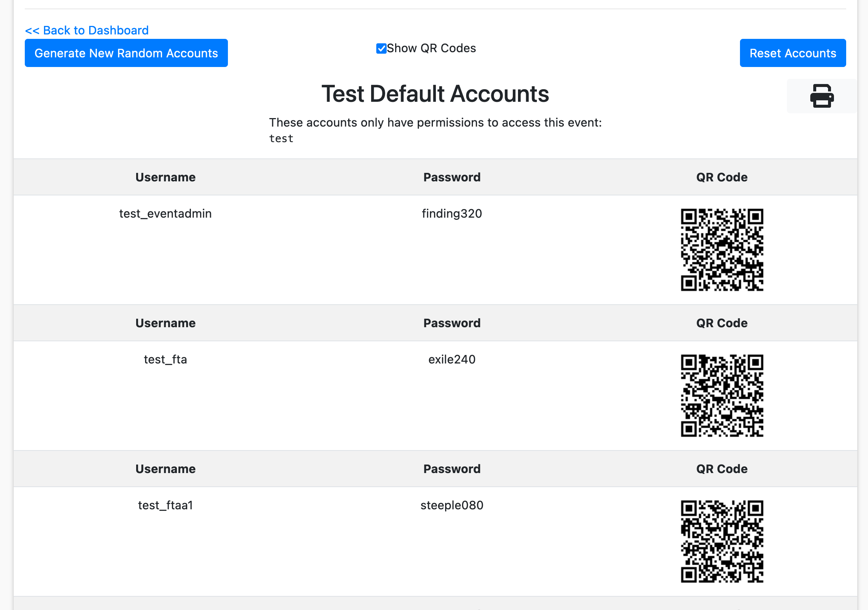Screen dimensions: 868x610
Task: Click the permissions notice sentence
Action: point(435,123)
